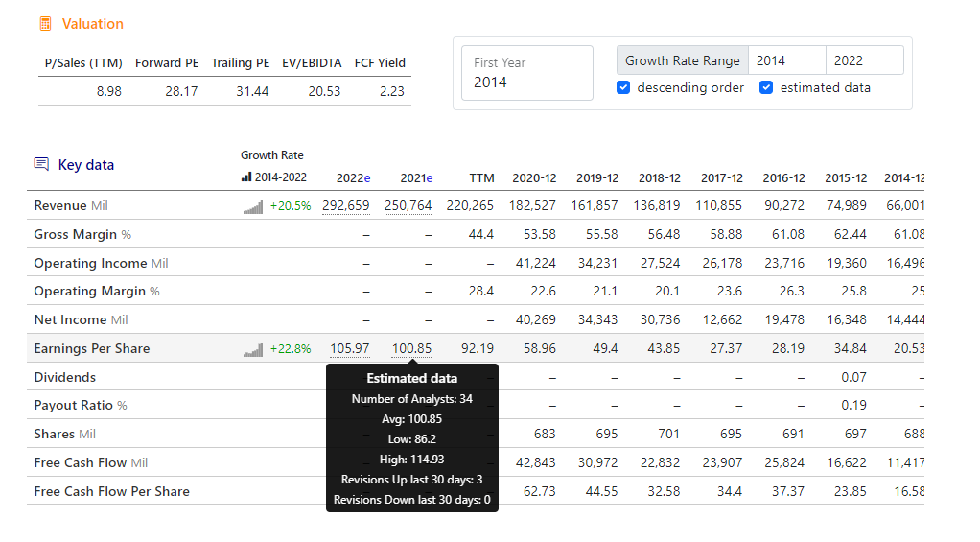Click the 2021e estimate column header
The height and width of the screenshot is (542, 980).
(x=416, y=178)
